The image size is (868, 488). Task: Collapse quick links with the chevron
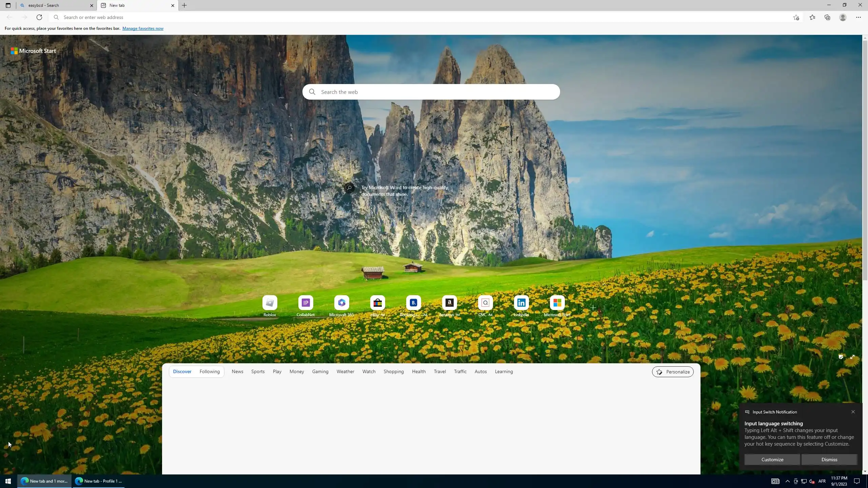605,285
